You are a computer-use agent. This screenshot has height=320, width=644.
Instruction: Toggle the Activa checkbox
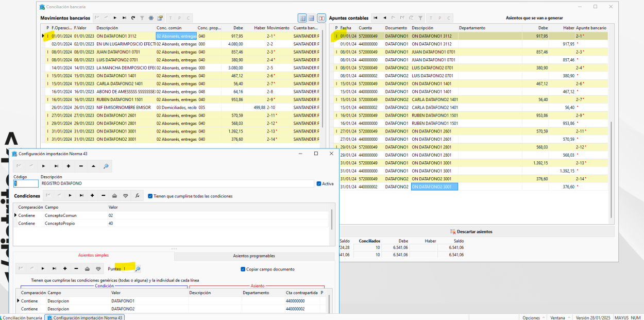click(319, 183)
